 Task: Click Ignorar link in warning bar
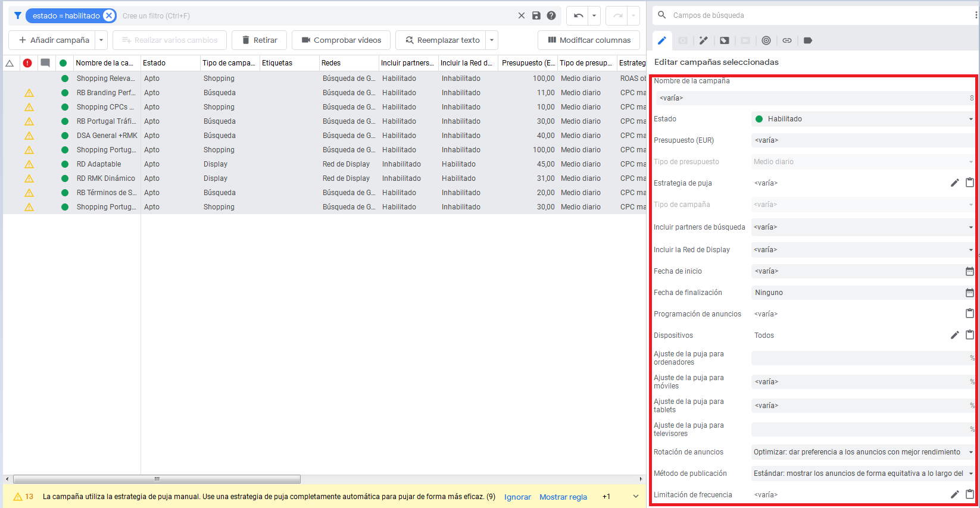[x=517, y=497]
